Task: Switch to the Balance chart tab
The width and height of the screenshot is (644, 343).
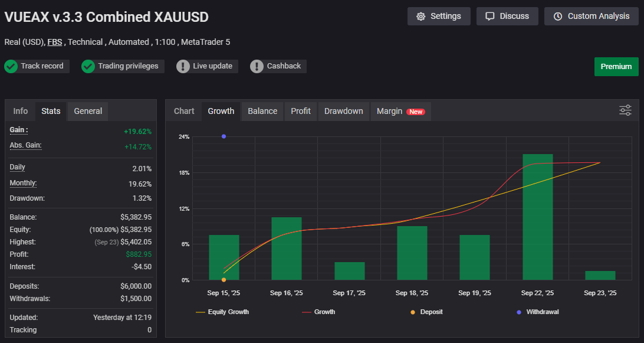Action: coord(262,111)
